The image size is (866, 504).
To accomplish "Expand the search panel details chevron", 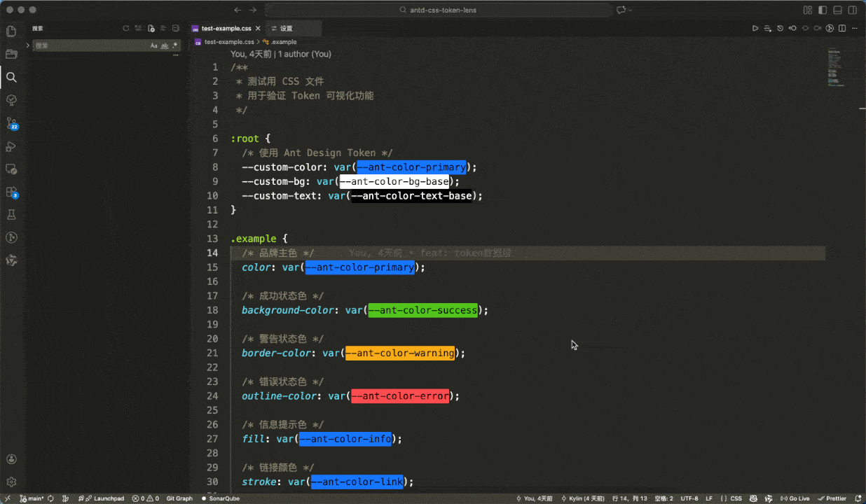I will (28, 45).
